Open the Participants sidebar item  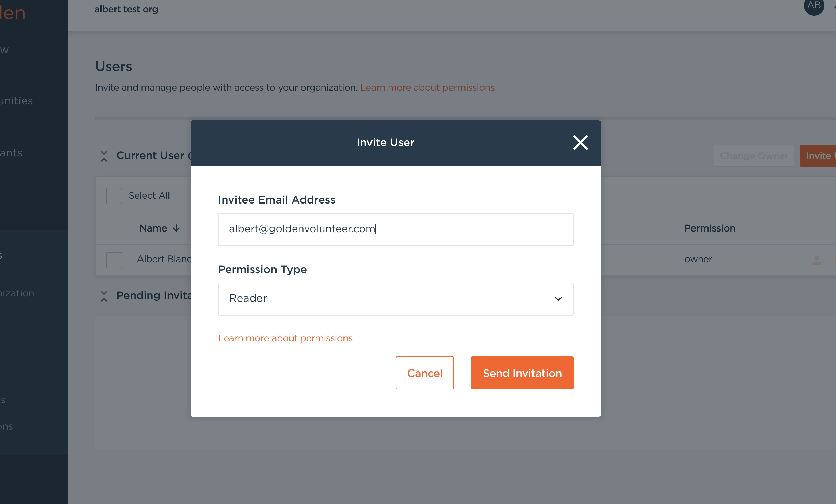[x=11, y=153]
